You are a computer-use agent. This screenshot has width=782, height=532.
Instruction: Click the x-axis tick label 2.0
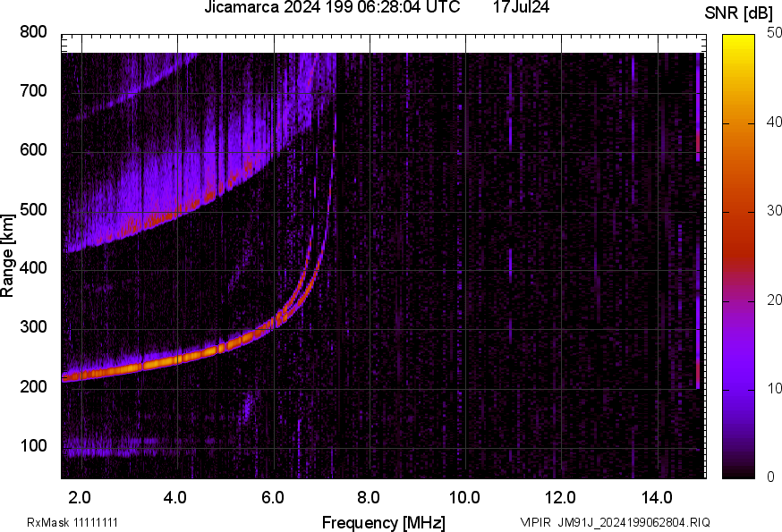80,497
